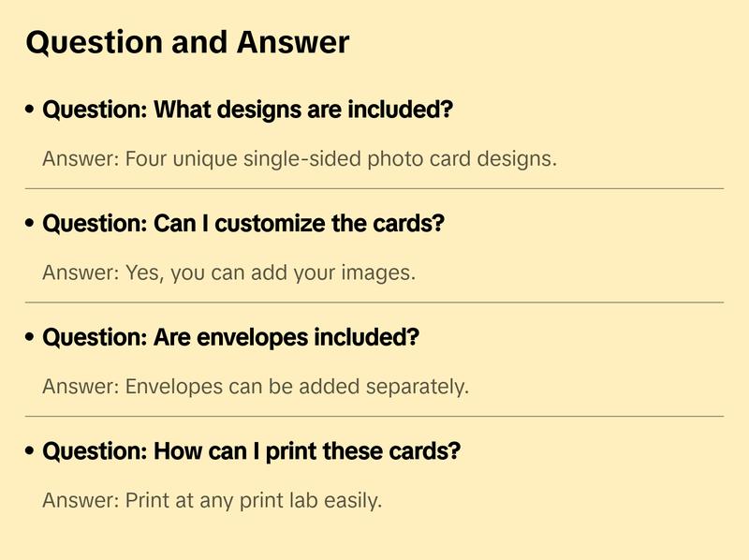Click the divider line below the designs answer

[x=374, y=188]
